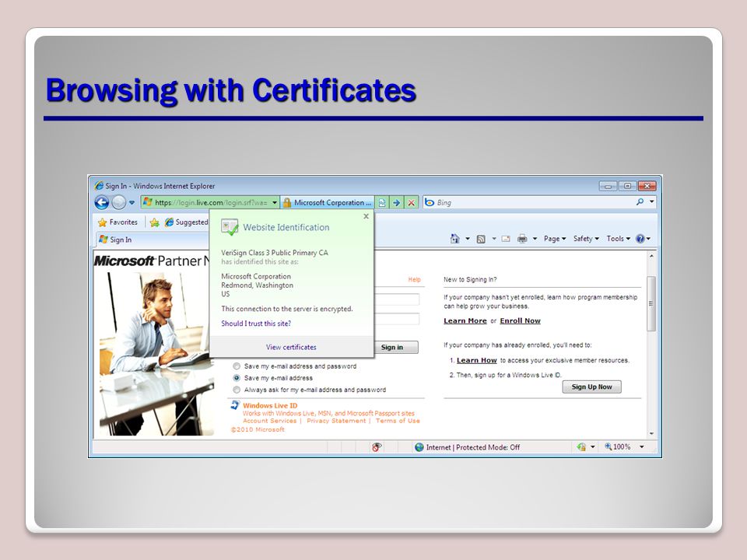Click the Forward navigation button

[x=118, y=202]
